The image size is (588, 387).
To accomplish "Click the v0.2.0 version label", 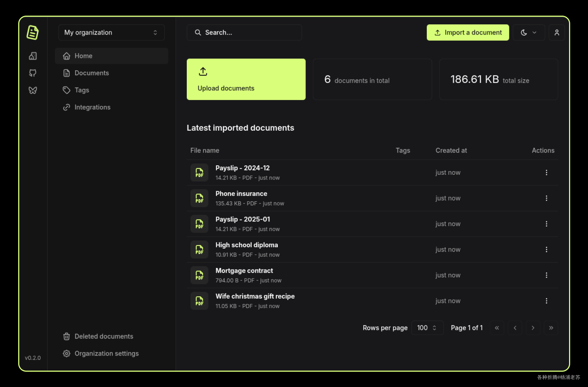I will [33, 358].
